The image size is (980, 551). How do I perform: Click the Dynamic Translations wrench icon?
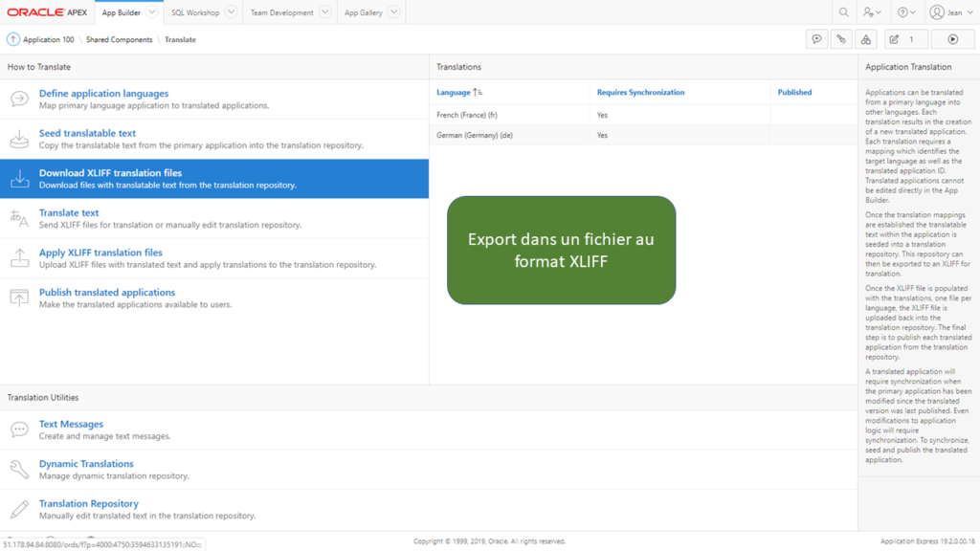pyautogui.click(x=19, y=469)
